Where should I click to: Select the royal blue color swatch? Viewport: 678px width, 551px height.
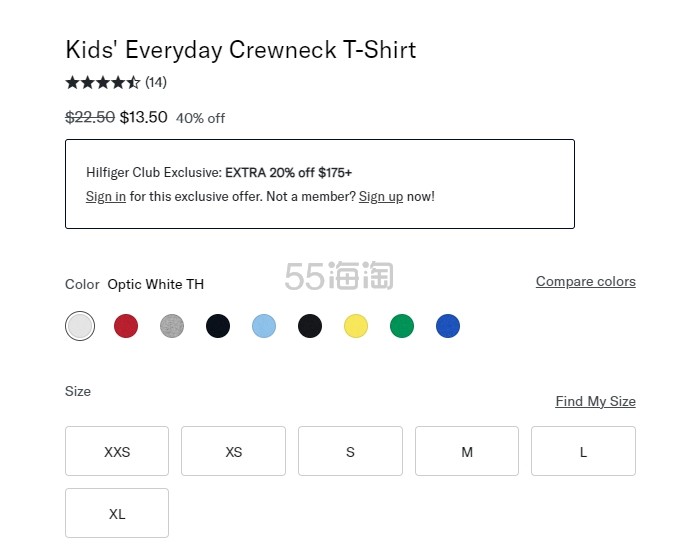pos(448,326)
